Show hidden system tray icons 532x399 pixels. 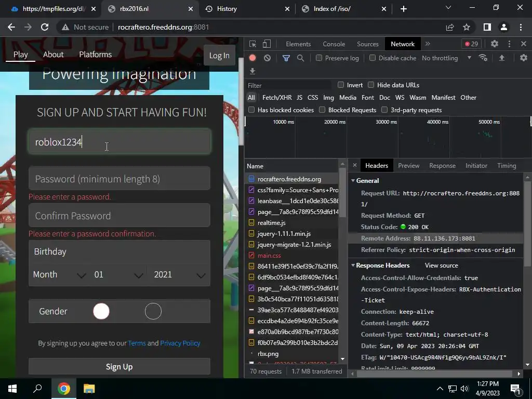click(440, 389)
